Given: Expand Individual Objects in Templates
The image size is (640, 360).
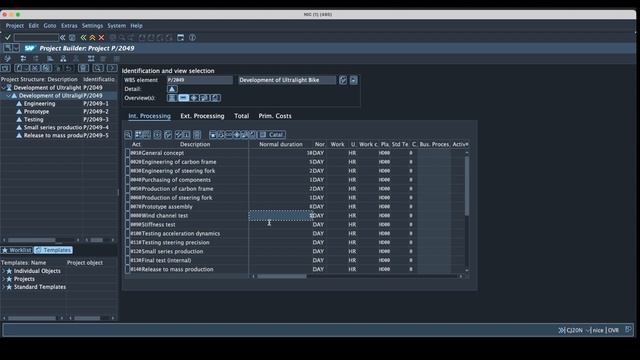Looking at the screenshot, I should click(x=4, y=271).
